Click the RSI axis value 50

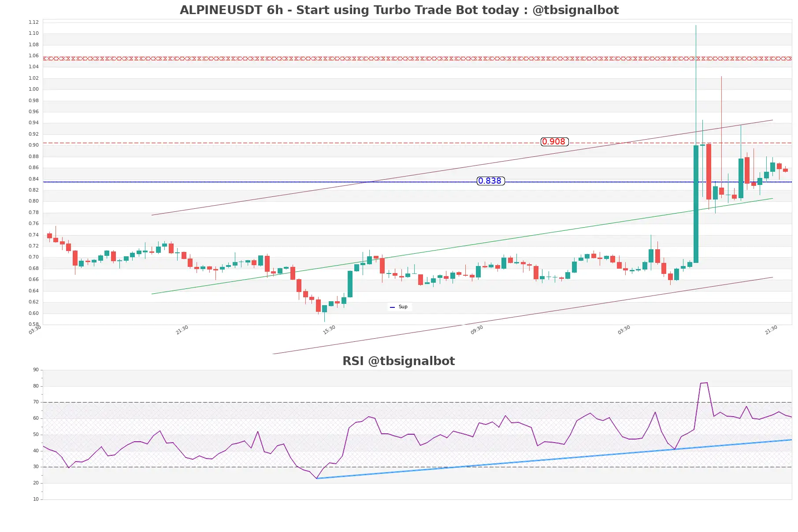[36, 434]
